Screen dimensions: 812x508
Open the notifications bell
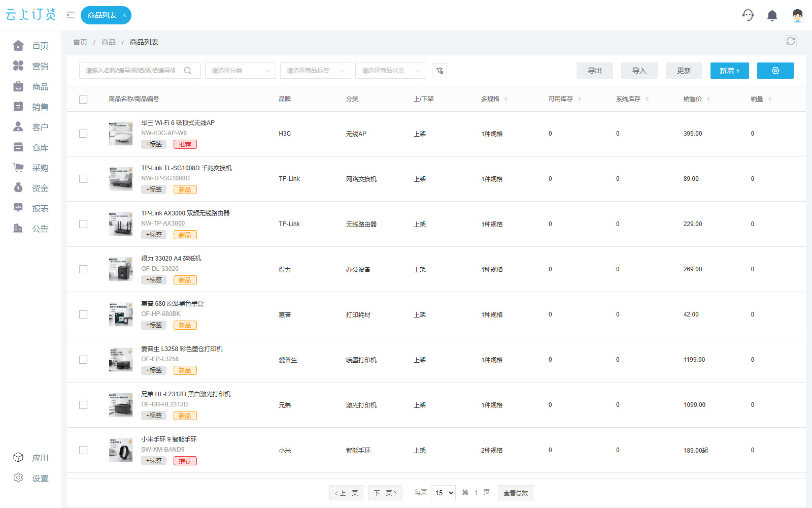pyautogui.click(x=772, y=16)
